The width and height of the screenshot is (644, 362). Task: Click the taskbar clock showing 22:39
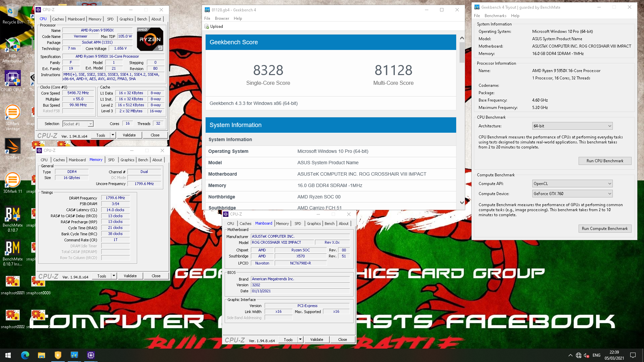pos(614,355)
